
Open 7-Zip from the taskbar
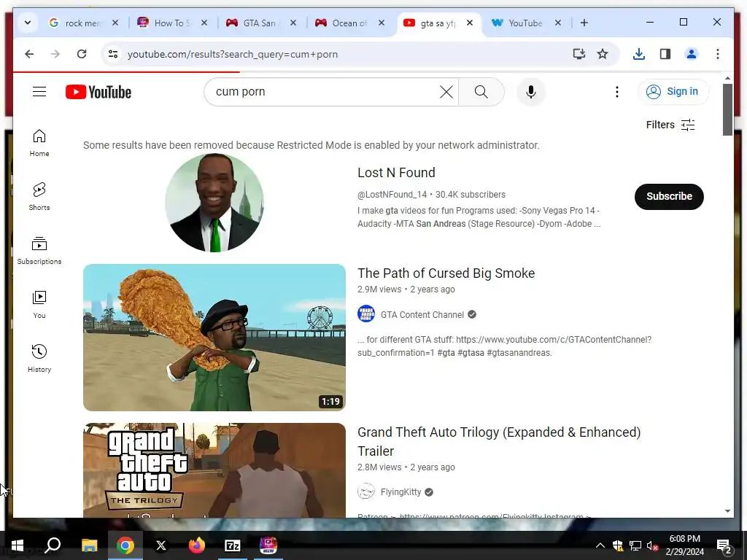[233, 545]
